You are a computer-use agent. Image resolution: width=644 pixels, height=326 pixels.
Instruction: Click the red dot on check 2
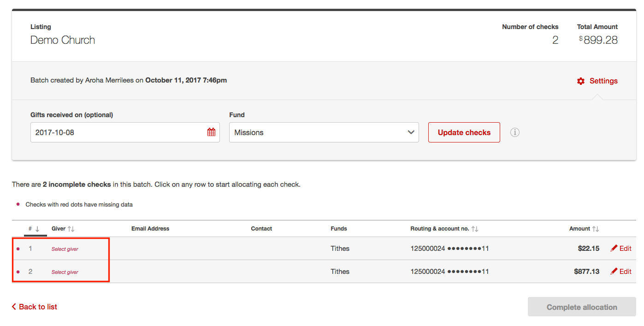pyautogui.click(x=18, y=272)
